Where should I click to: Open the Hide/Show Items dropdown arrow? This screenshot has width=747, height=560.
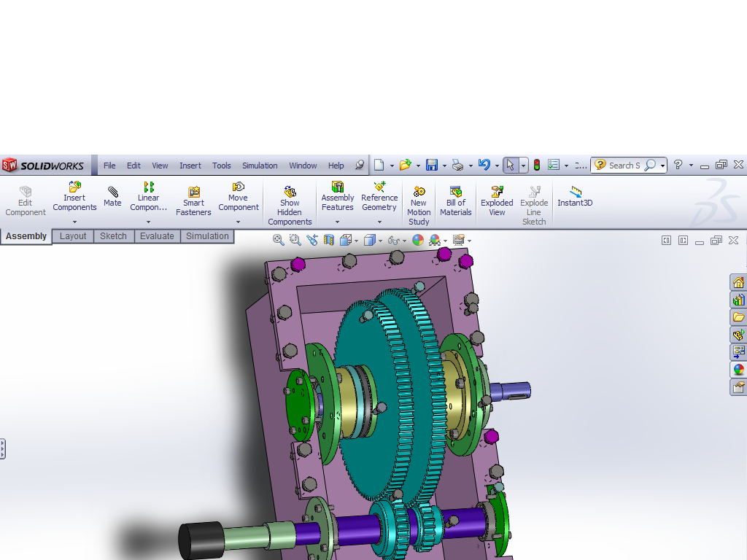(404, 241)
